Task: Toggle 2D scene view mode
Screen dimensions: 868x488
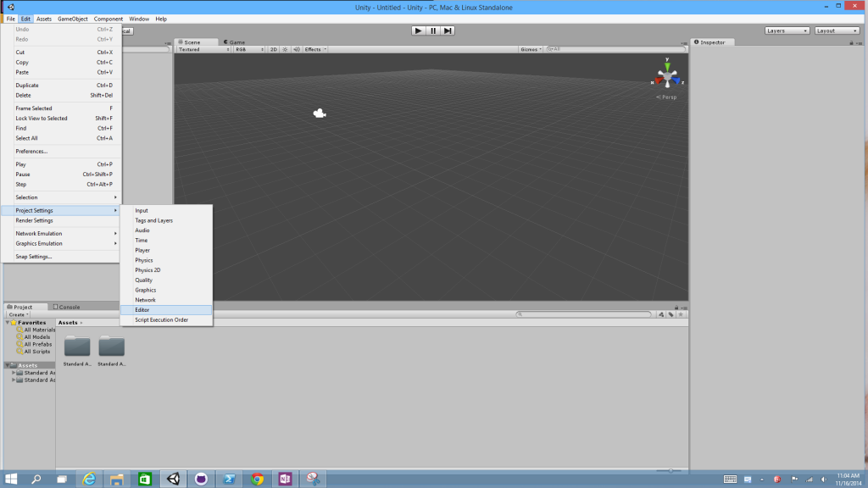Action: pos(274,49)
